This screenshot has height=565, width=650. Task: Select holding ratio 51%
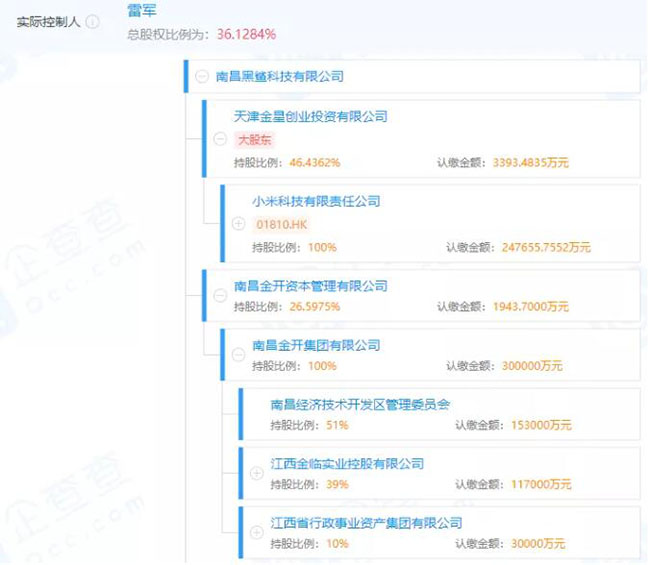(x=337, y=425)
